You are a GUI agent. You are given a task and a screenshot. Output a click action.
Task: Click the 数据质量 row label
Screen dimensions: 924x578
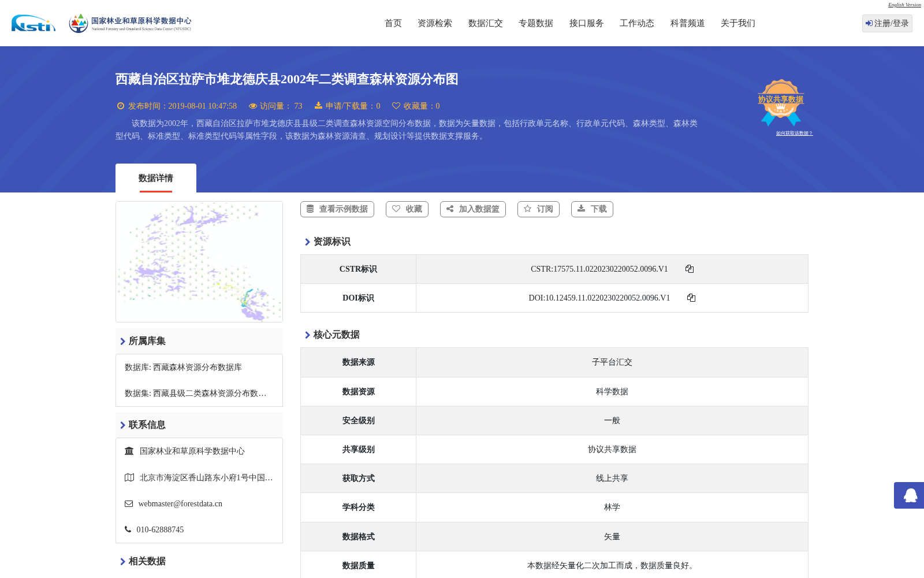pyautogui.click(x=358, y=565)
